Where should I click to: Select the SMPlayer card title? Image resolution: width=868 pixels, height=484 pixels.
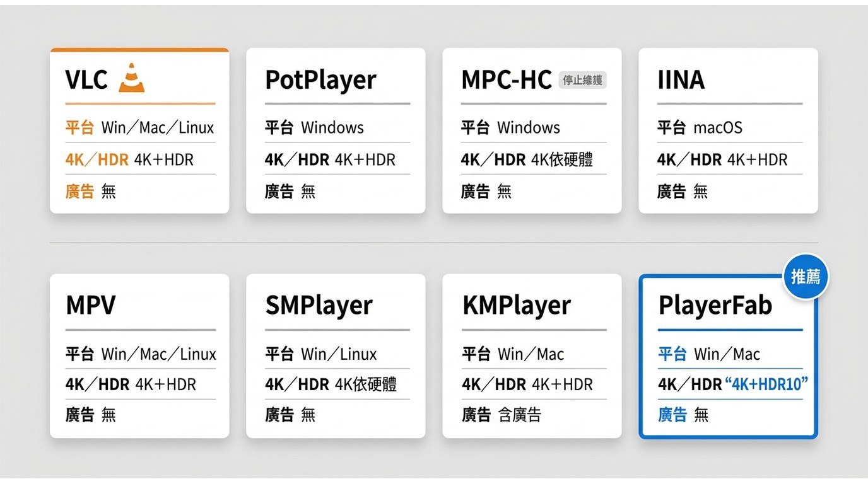[319, 306]
